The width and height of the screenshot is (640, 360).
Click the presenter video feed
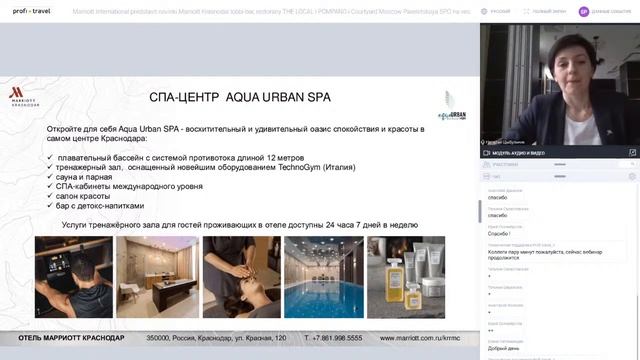pyautogui.click(x=560, y=84)
